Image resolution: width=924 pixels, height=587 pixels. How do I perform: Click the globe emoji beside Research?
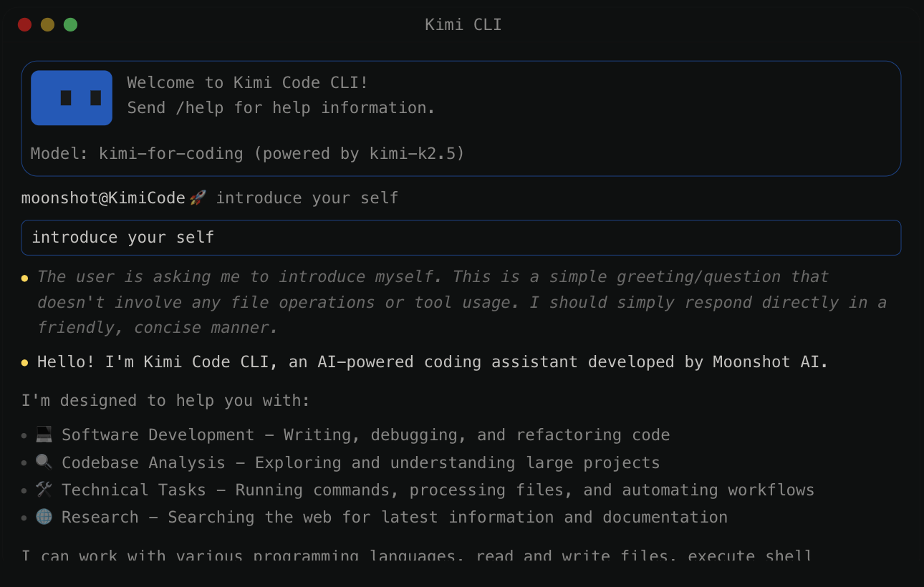[x=44, y=516]
